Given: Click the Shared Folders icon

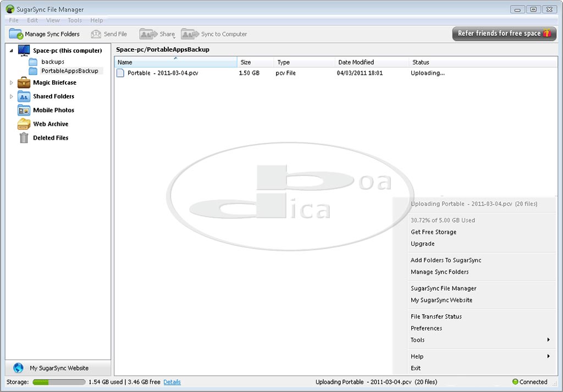Looking at the screenshot, I should point(24,96).
